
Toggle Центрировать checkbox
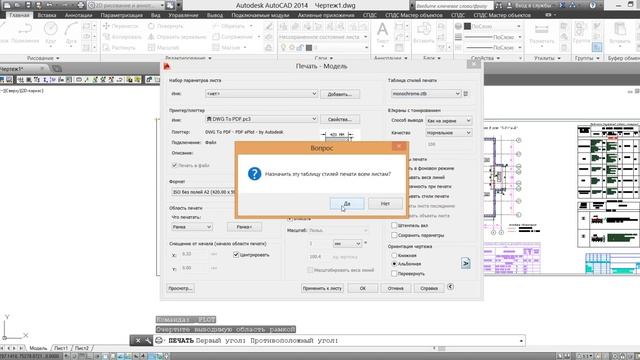coord(236,255)
